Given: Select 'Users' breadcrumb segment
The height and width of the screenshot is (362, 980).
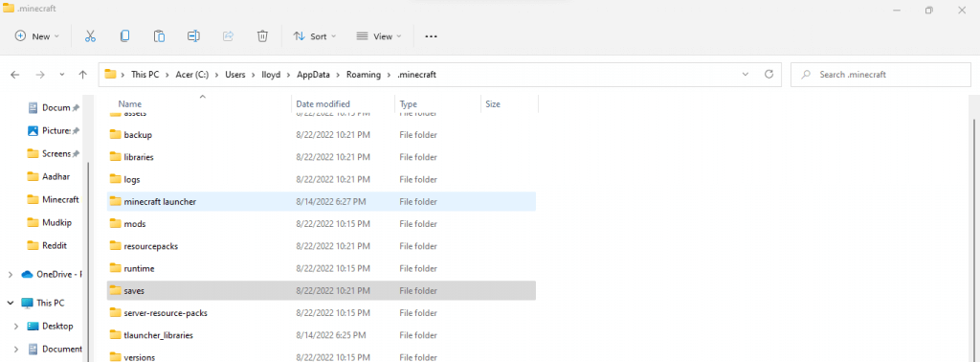Looking at the screenshot, I should click(x=235, y=75).
